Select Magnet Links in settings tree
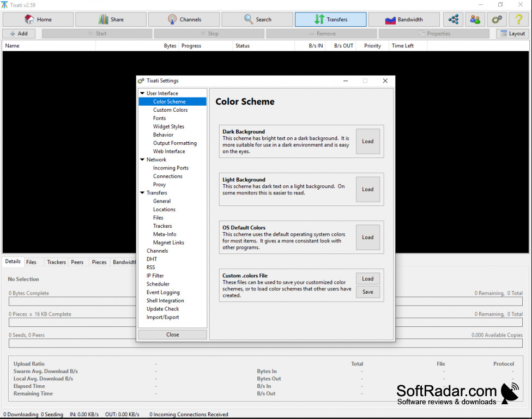Image resolution: width=532 pixels, height=419 pixels. pyautogui.click(x=168, y=242)
